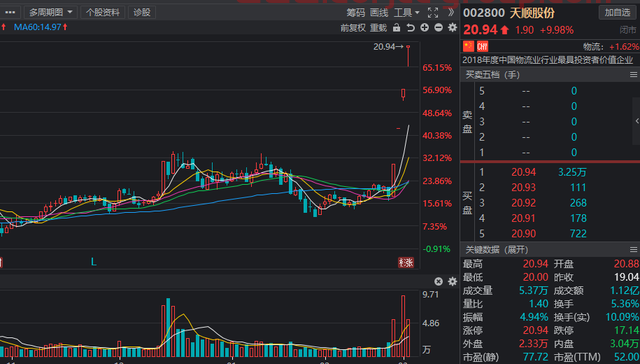The image size is (640, 364).
Task: Click the latest limit-up candlestick
Action: [x=408, y=56]
